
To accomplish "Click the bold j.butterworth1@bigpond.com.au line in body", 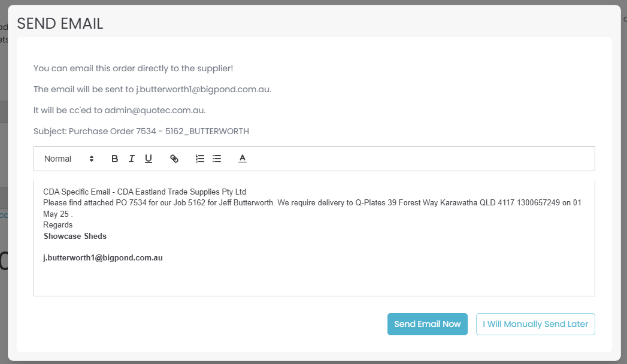I will 103,258.
